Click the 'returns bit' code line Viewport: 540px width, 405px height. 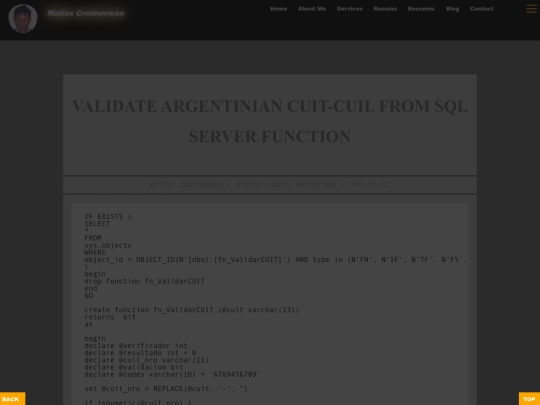110,317
